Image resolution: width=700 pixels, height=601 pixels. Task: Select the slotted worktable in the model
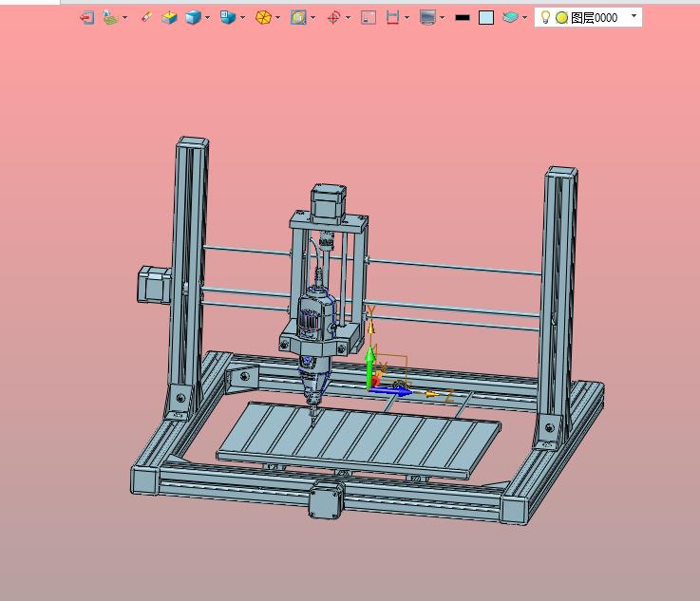(x=359, y=438)
